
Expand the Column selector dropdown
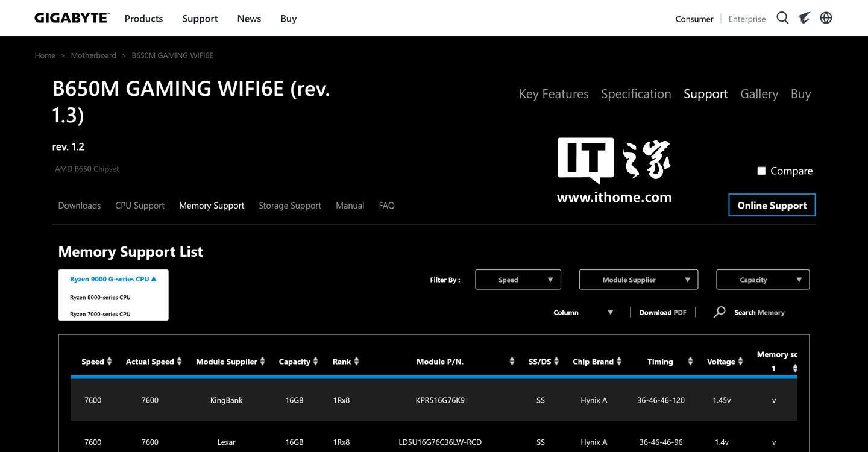(x=583, y=312)
